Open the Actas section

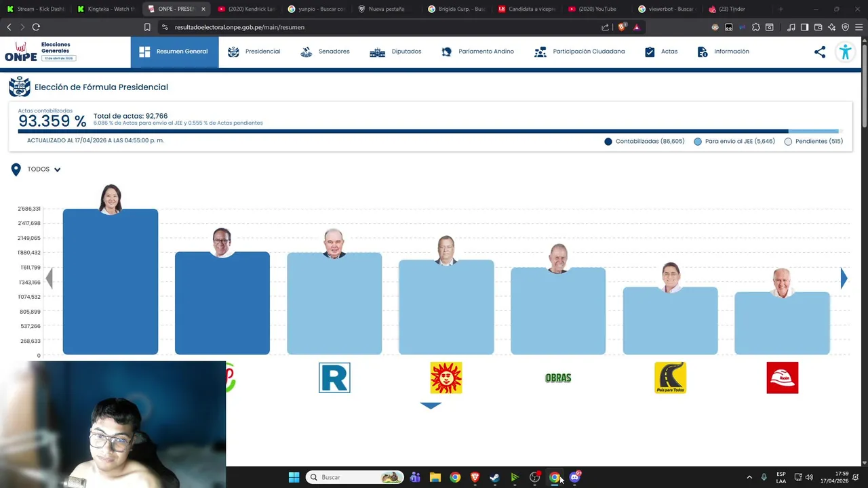[x=660, y=52]
